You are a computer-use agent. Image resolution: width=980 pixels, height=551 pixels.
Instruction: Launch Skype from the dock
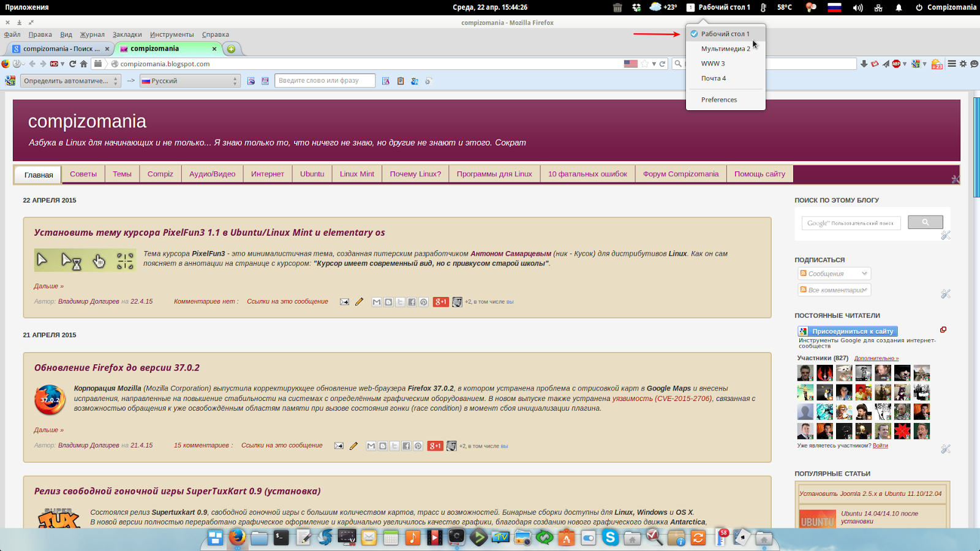pyautogui.click(x=611, y=538)
